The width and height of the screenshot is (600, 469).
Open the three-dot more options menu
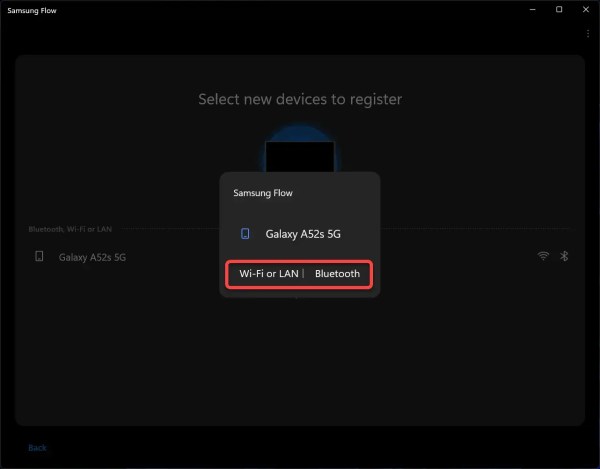tap(588, 34)
